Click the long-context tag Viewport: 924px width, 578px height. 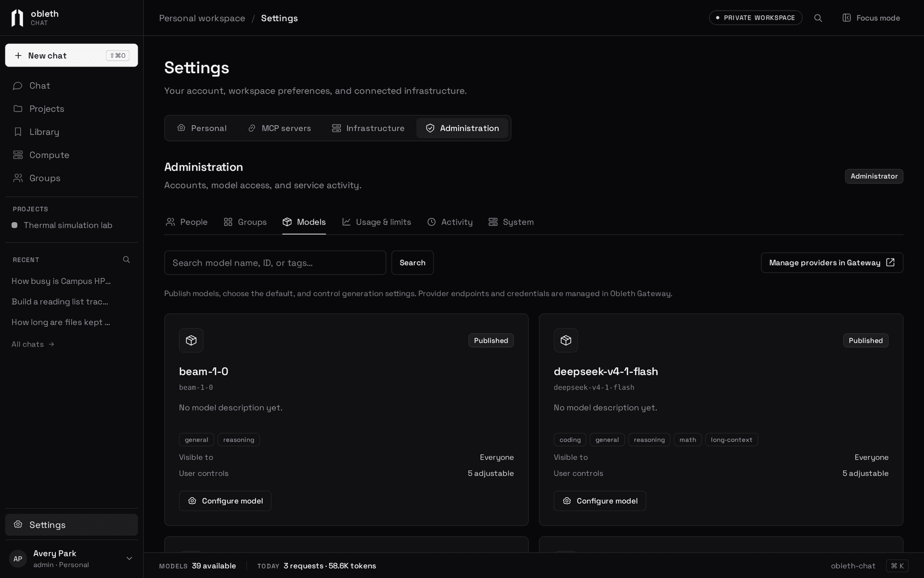[731, 440]
